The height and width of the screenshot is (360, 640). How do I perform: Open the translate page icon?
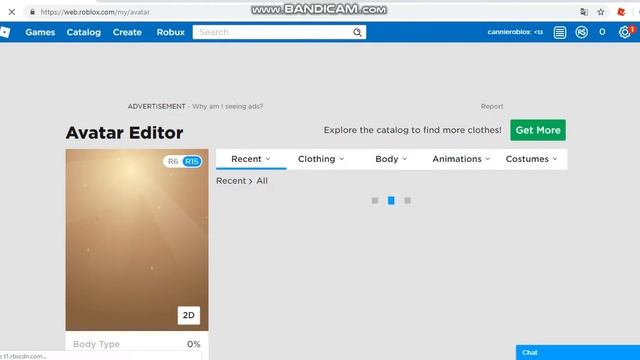(x=584, y=12)
